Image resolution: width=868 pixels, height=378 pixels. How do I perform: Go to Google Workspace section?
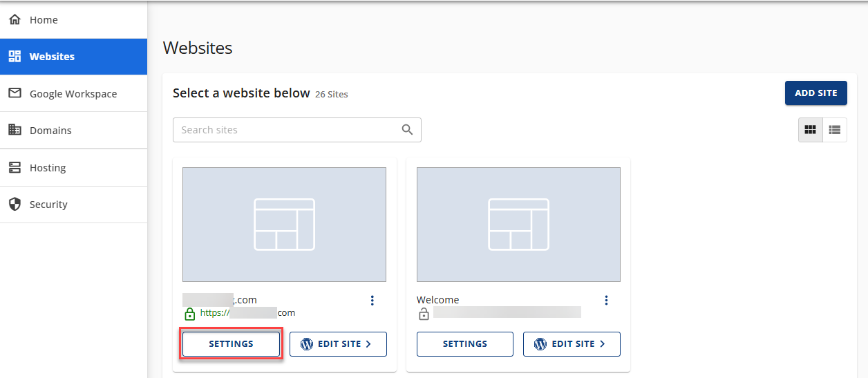pyautogui.click(x=73, y=93)
